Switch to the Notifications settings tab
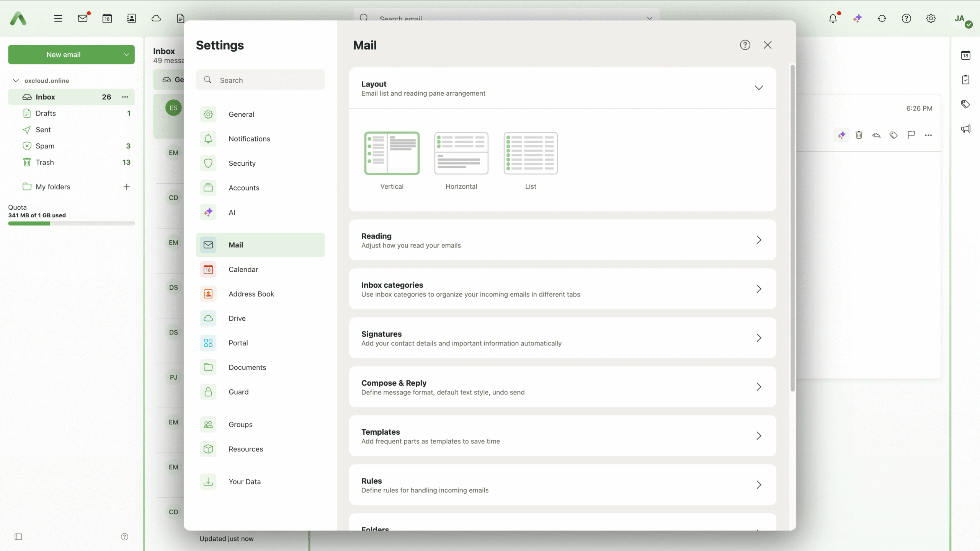 249,139
